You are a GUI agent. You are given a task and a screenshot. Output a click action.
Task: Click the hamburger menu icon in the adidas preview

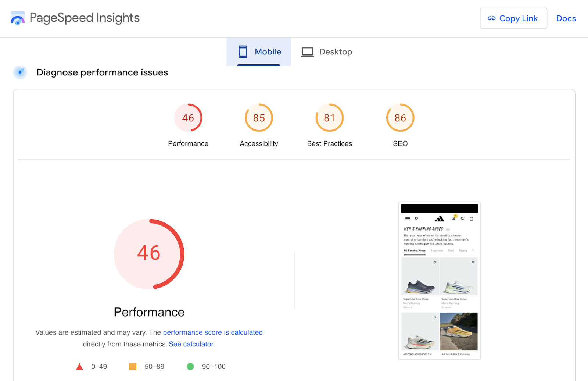[407, 218]
